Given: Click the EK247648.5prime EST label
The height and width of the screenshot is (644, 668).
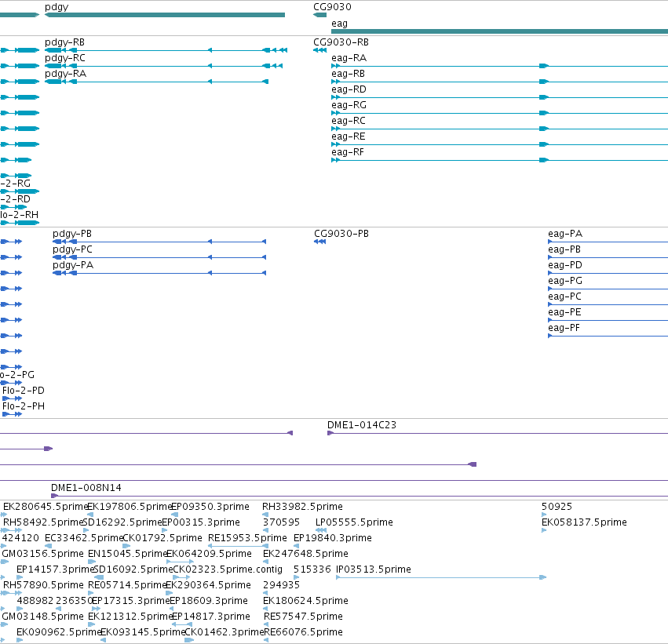Looking at the screenshot, I should pos(305,554).
